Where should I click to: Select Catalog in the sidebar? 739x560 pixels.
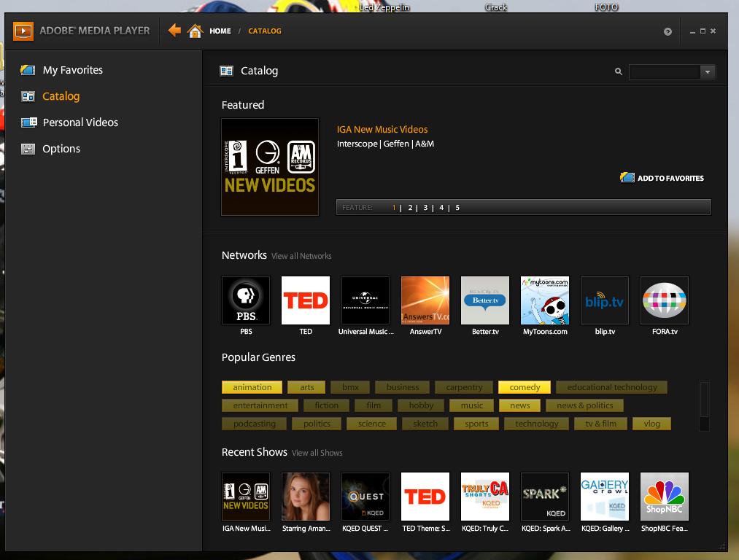point(50,96)
